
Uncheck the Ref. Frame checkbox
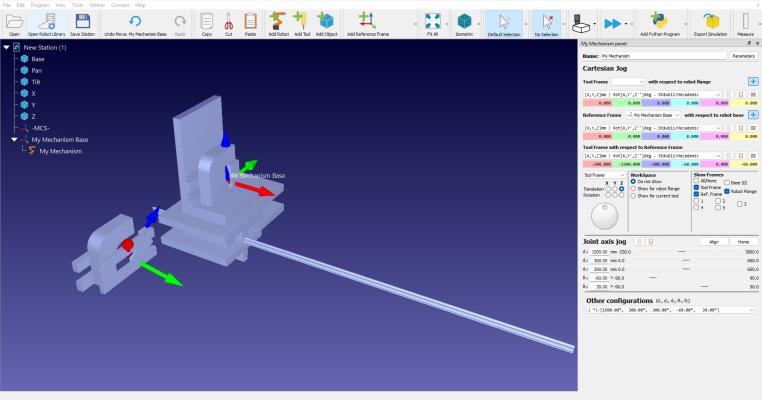[x=696, y=194]
